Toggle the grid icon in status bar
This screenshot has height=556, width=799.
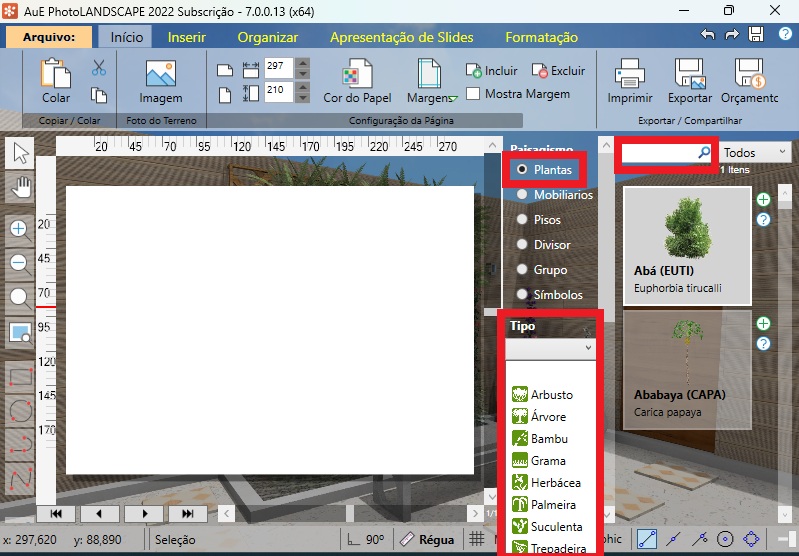click(x=476, y=539)
